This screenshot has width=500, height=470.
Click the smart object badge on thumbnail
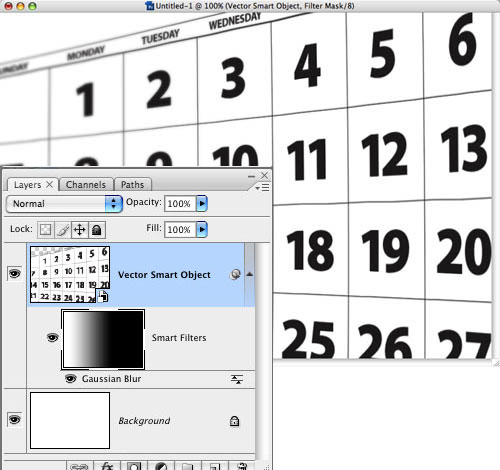103,296
